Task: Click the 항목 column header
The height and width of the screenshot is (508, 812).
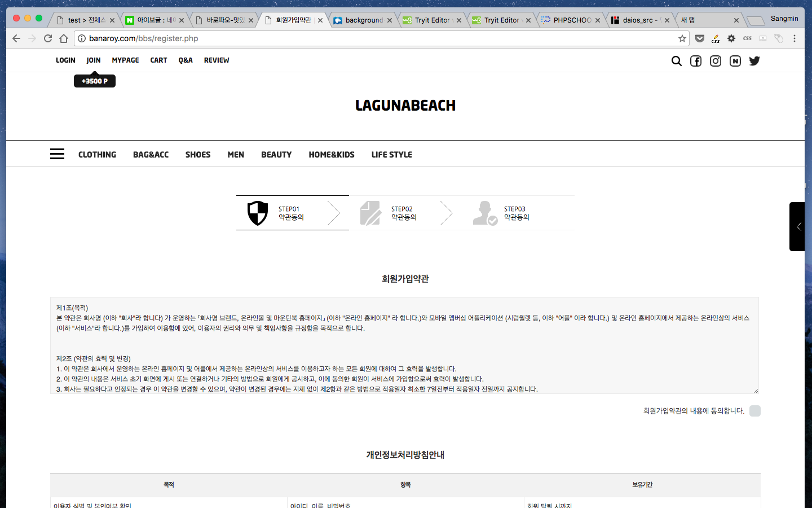Action: 405,485
